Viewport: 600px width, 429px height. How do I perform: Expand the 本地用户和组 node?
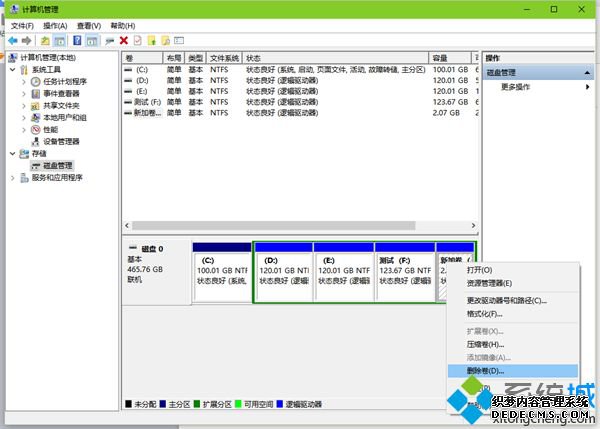[x=24, y=117]
